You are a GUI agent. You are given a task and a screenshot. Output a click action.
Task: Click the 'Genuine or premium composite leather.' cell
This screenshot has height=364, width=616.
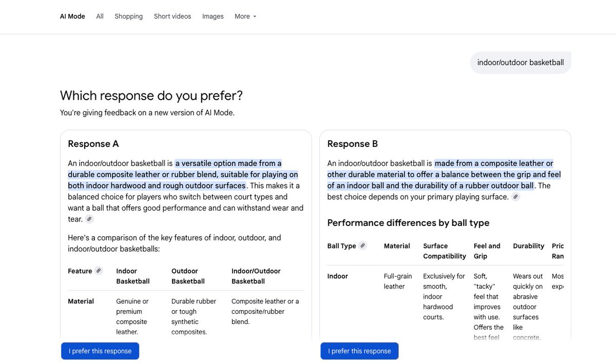(x=133, y=316)
